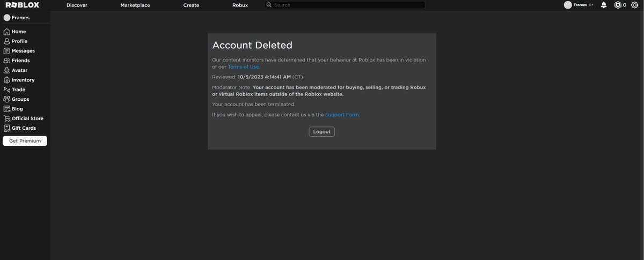Open the Create menu

[191, 5]
